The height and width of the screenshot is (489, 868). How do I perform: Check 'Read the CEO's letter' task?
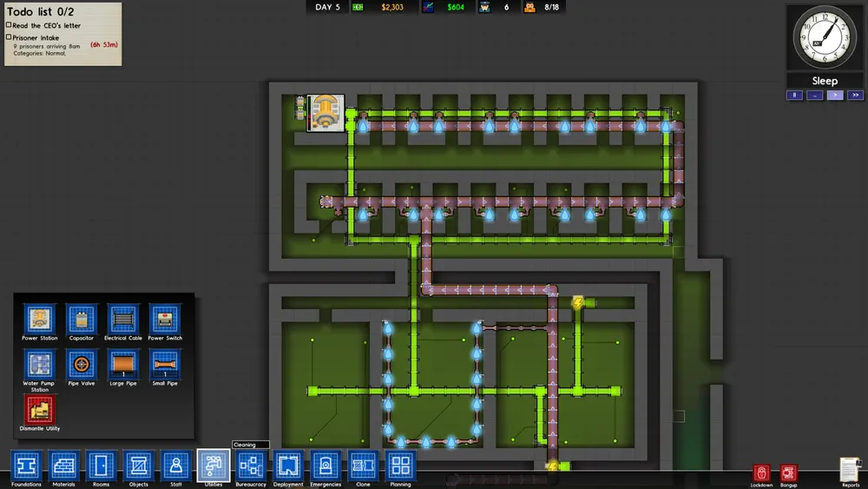9,25
